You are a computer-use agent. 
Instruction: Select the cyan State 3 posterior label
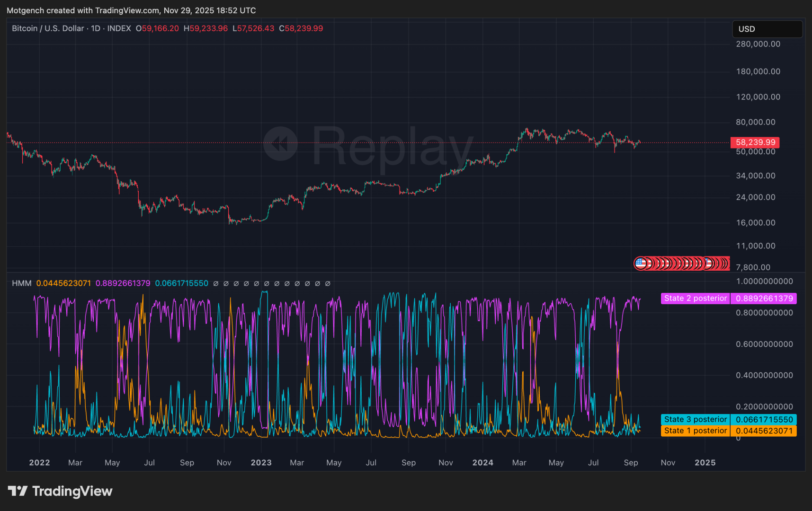coord(695,420)
